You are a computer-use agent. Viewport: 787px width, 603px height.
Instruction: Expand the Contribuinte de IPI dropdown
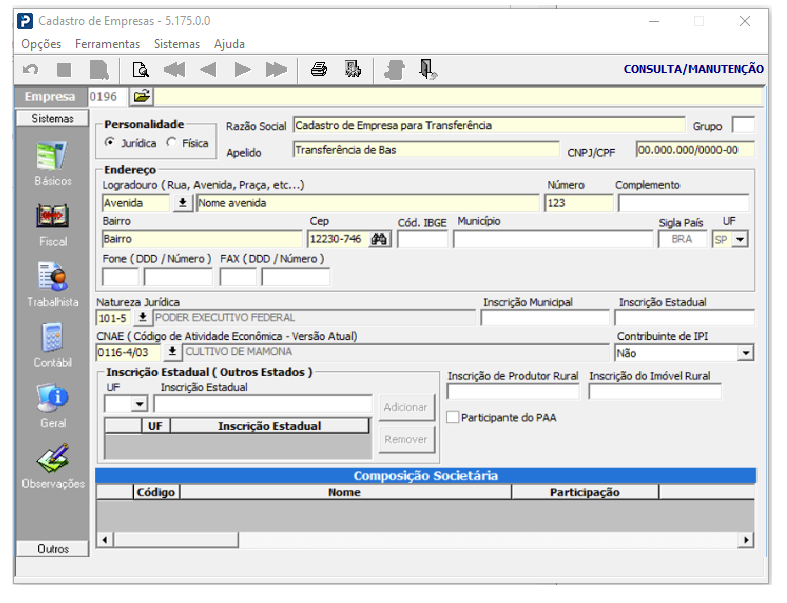pyautogui.click(x=744, y=353)
